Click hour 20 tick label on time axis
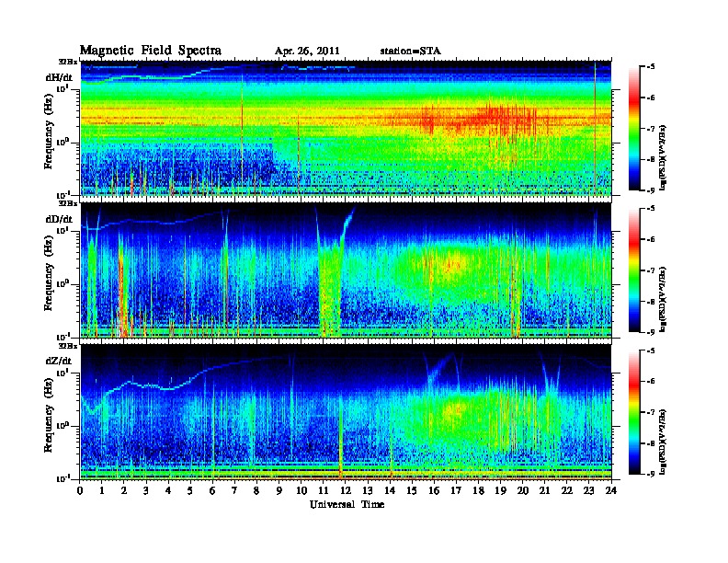Image resolution: width=728 pixels, height=563 pixels. (523, 490)
